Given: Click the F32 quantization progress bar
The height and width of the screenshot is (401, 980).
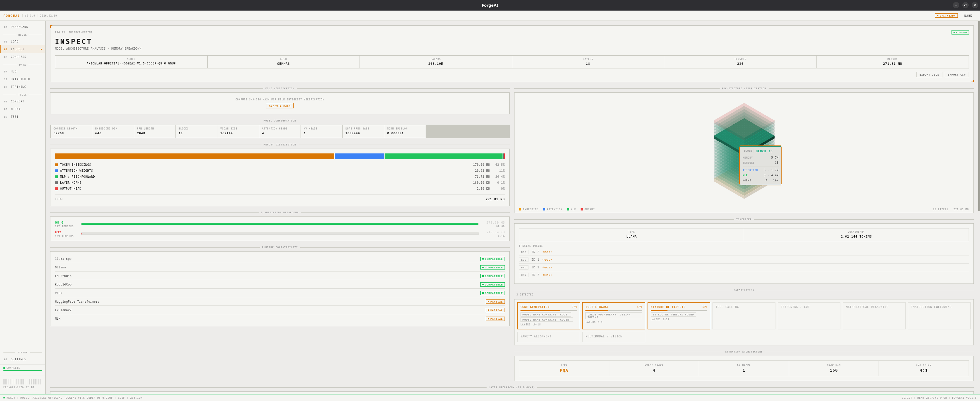Looking at the screenshot, I should [x=280, y=233].
